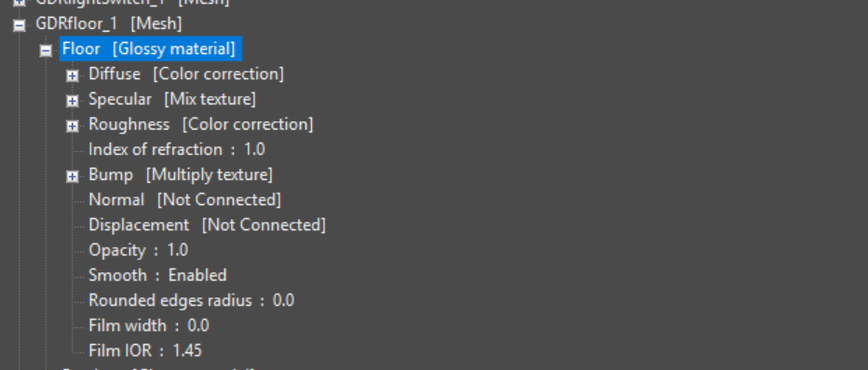868x370 pixels.
Task: Expand the Roughness color correction node
Action: point(73,126)
